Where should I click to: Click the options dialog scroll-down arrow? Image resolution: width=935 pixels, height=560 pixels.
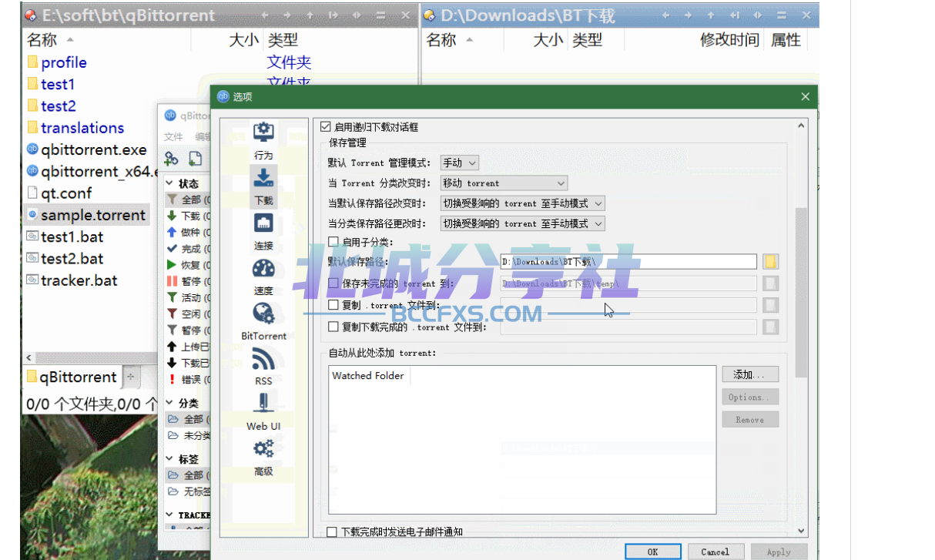coord(801,531)
